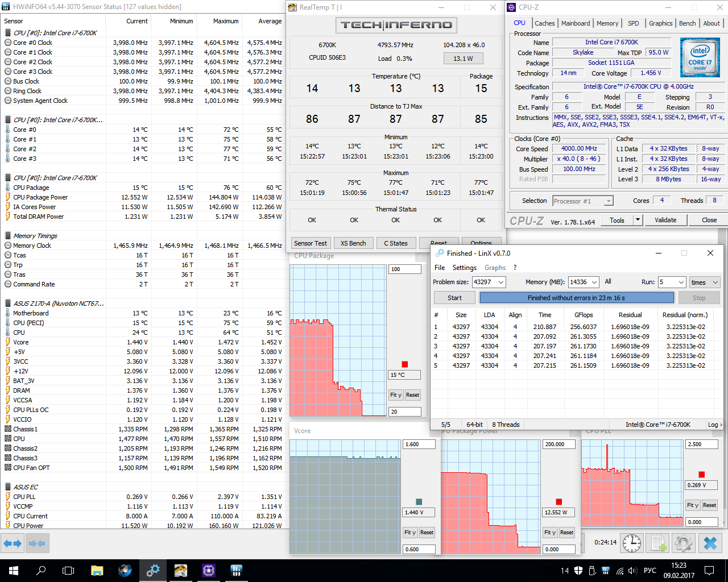Click the Windows Defender shield tray icon
Viewport: 728px width, 582px height.
coord(578,571)
